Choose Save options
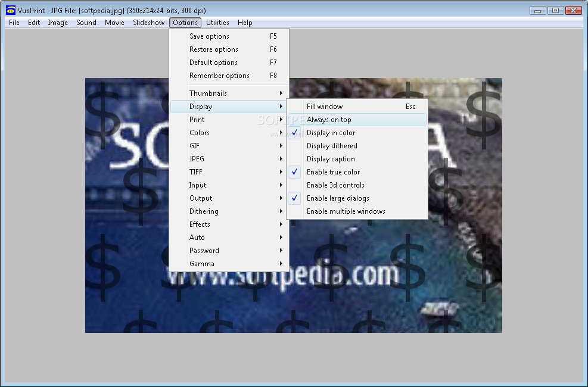This screenshot has width=588, height=387. [x=229, y=36]
